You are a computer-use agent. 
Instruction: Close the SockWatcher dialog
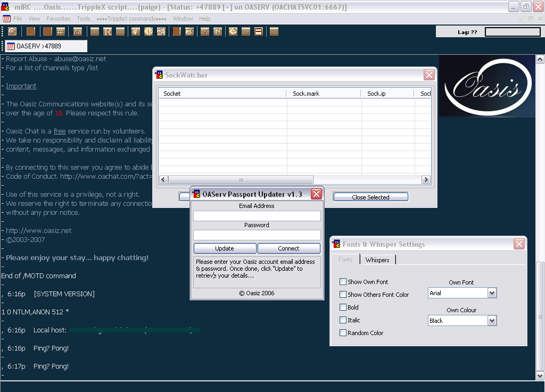click(430, 74)
